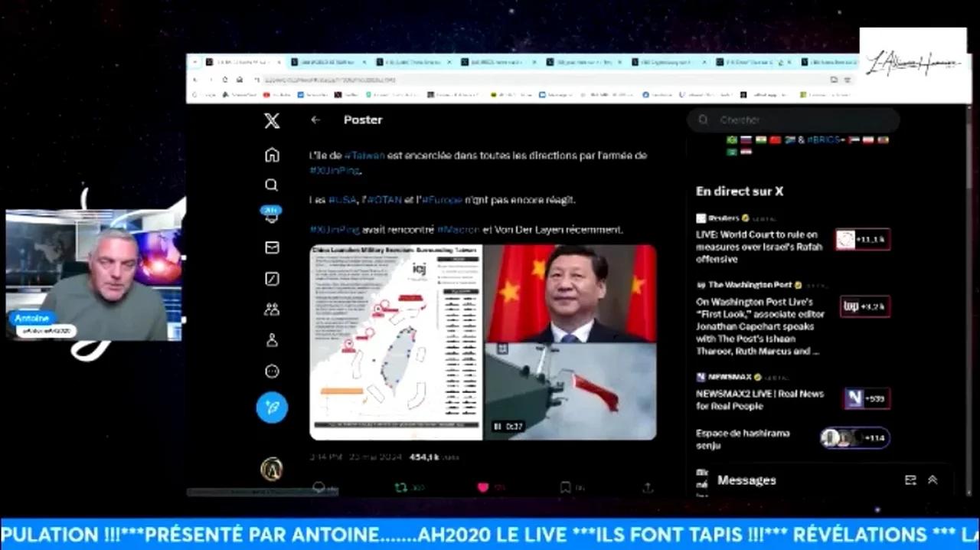
Task: Open the More options ellipsis in the sidebar
Action: click(272, 371)
